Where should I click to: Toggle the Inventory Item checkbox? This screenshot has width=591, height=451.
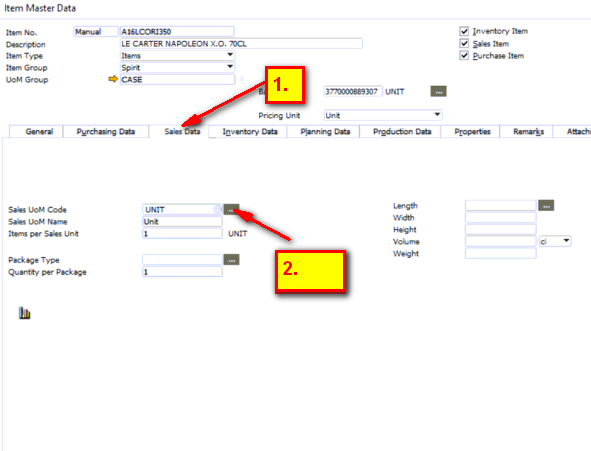pos(464,31)
